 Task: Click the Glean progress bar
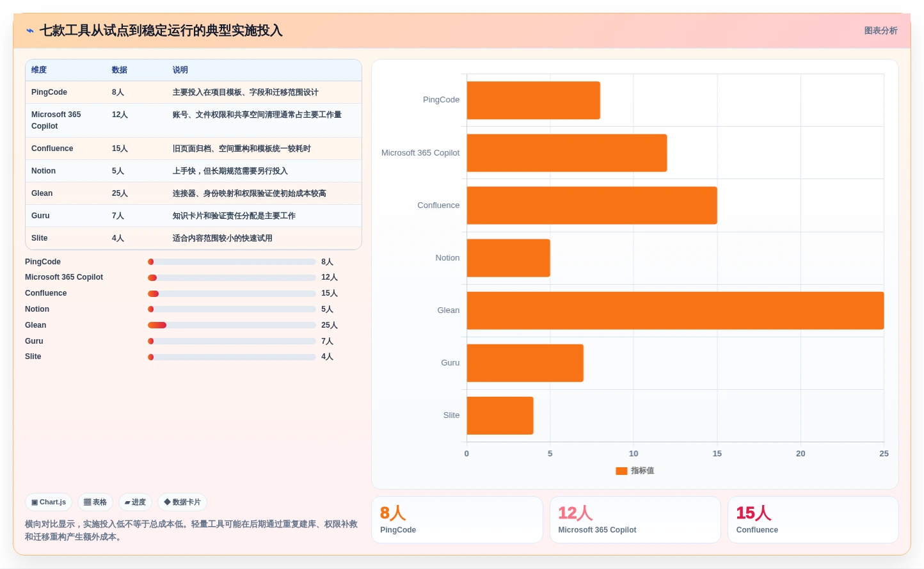coord(232,325)
